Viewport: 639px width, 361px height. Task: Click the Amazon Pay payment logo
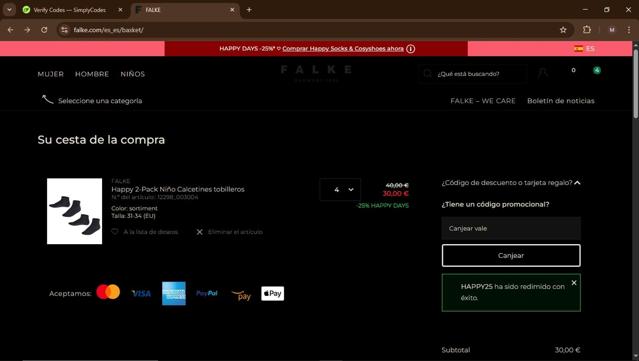point(242,295)
